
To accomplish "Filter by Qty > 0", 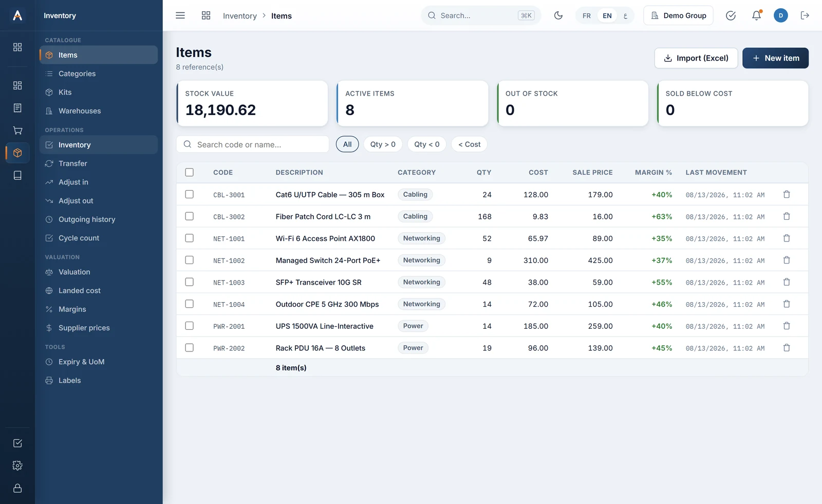I will [x=383, y=144].
